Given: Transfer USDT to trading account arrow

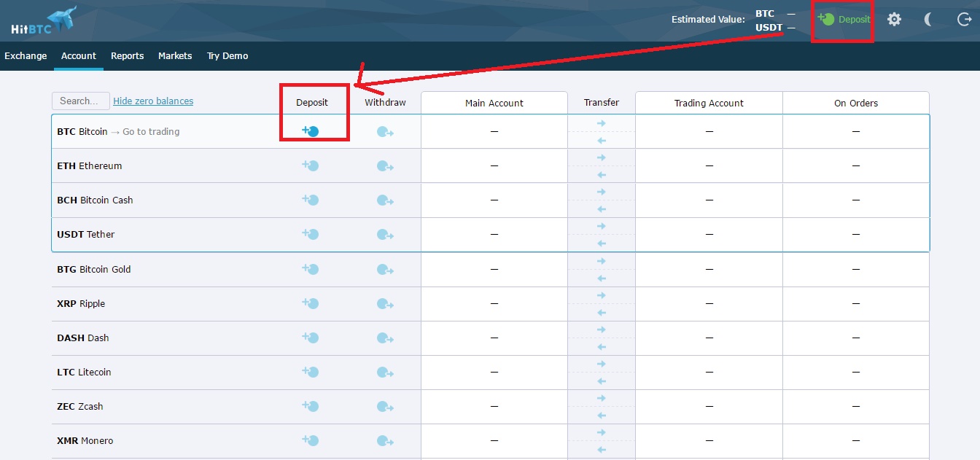Looking at the screenshot, I should (x=602, y=226).
